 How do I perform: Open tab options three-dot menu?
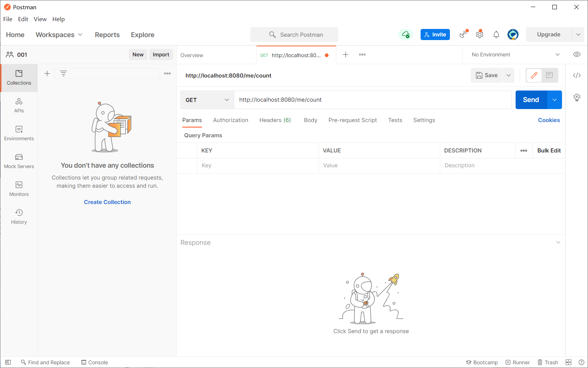point(362,55)
